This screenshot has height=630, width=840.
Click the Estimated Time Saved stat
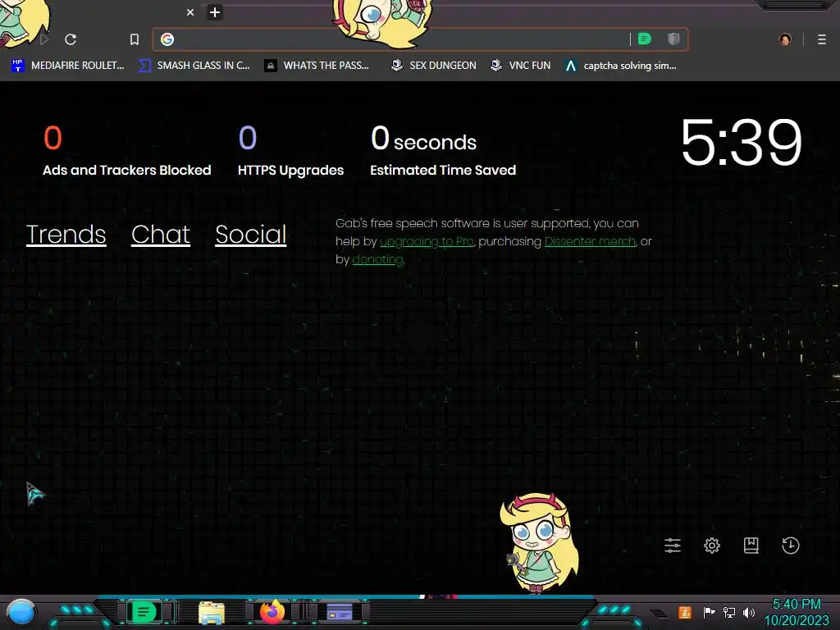(442, 150)
